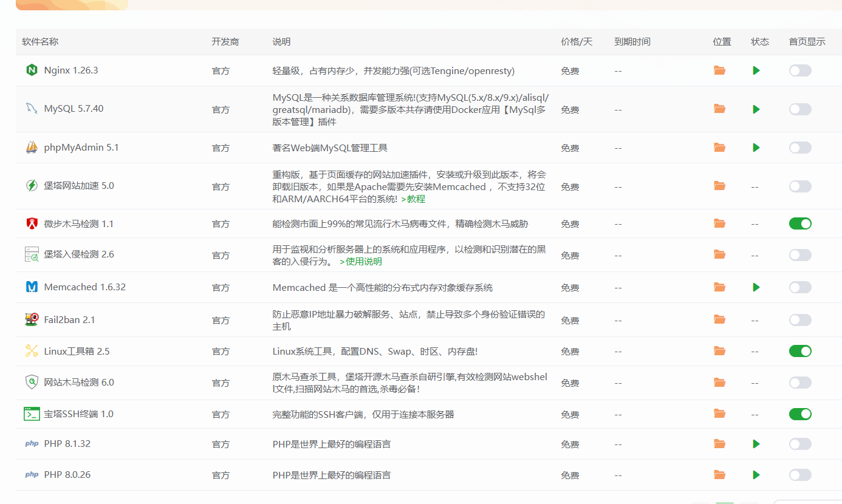Click the phpMyAdmin 5.1 software name
842x504 pixels.
click(x=73, y=148)
